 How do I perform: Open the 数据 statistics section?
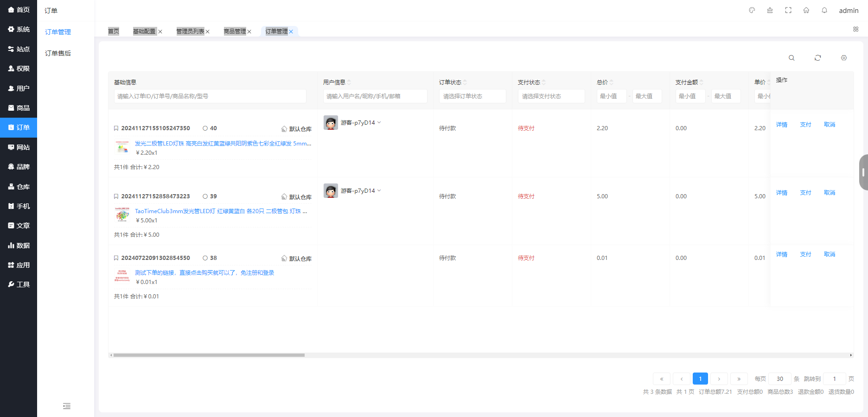pos(19,245)
